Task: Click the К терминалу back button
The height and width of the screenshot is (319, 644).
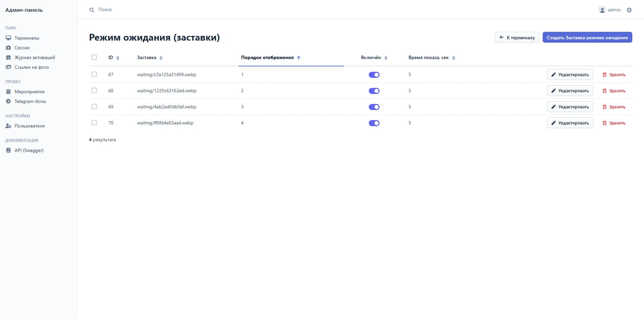Action: click(517, 37)
